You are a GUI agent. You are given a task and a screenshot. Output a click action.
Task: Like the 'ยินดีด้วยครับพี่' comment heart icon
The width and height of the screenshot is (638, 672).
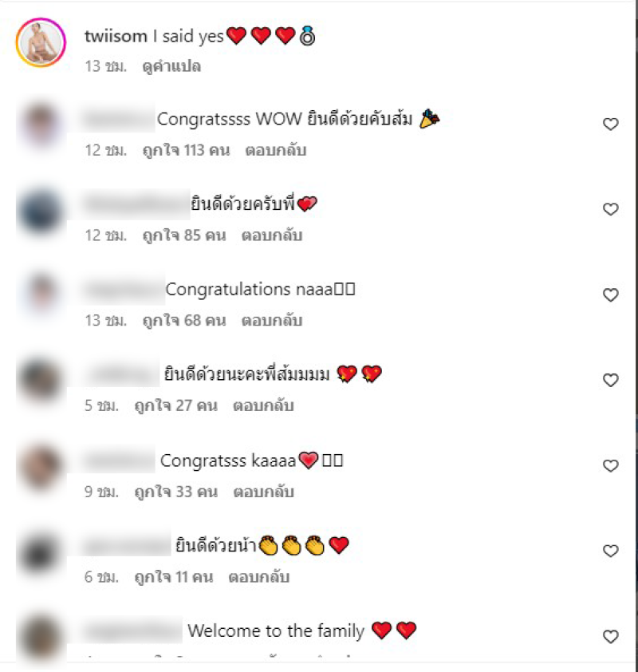click(x=611, y=209)
